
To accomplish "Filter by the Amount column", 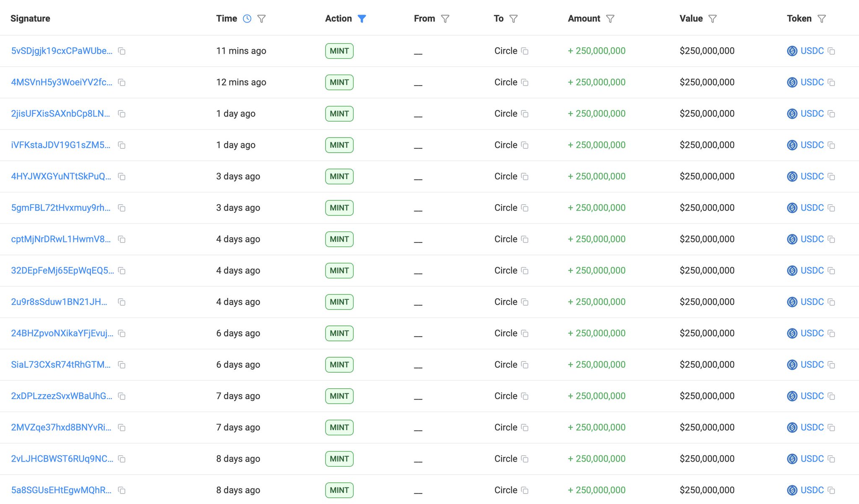I will (610, 18).
